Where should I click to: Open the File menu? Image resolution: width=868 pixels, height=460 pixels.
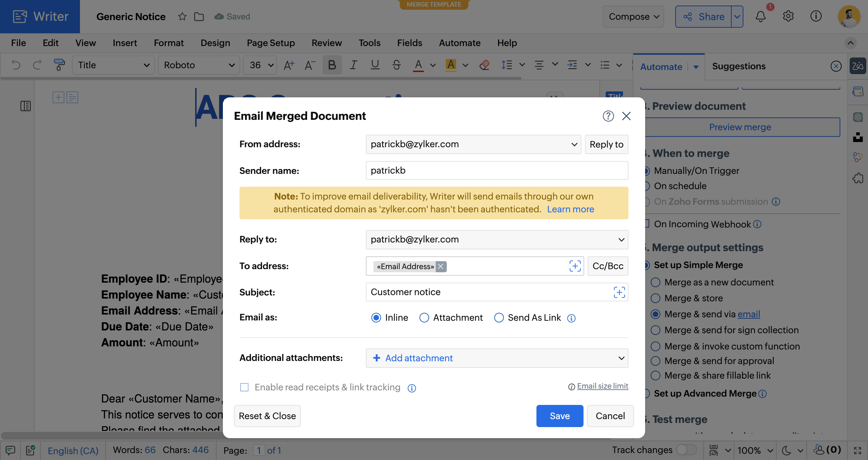[x=18, y=43]
